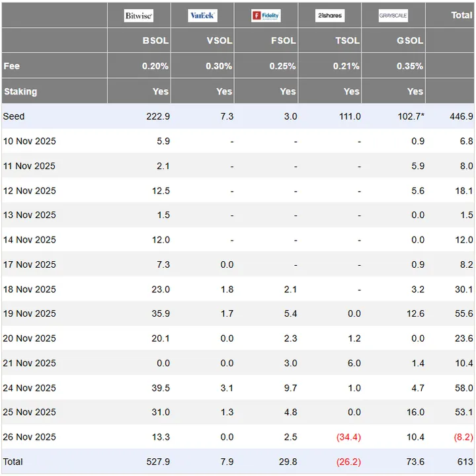Click the BSOL total 527.9
476x476 pixels.
tap(157, 461)
